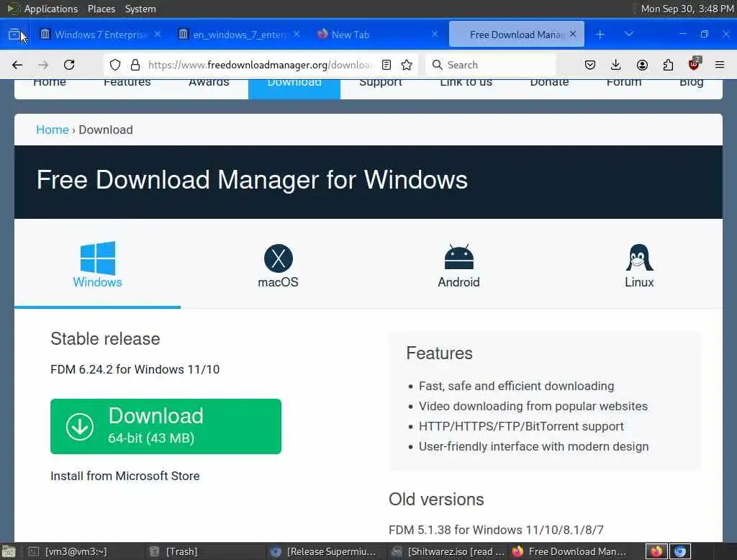Viewport: 737px width, 560px height.
Task: Close the Windows 7 Enterprise tab
Action: pyautogui.click(x=158, y=35)
